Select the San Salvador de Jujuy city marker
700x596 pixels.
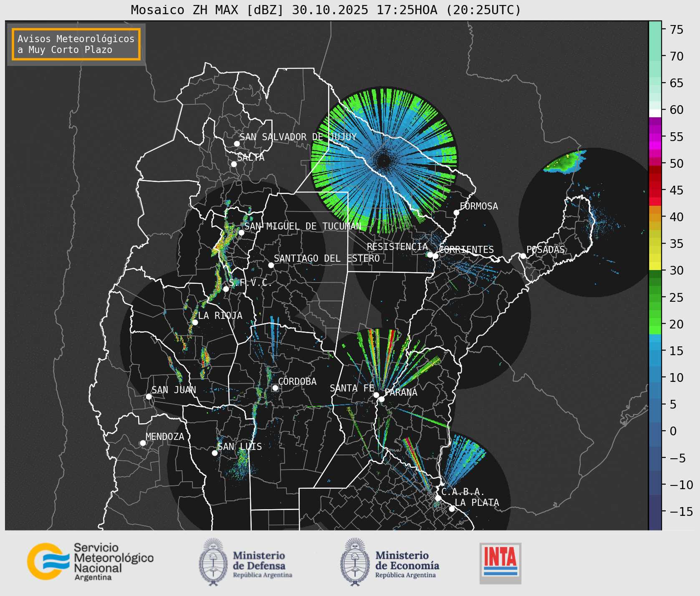tap(237, 144)
